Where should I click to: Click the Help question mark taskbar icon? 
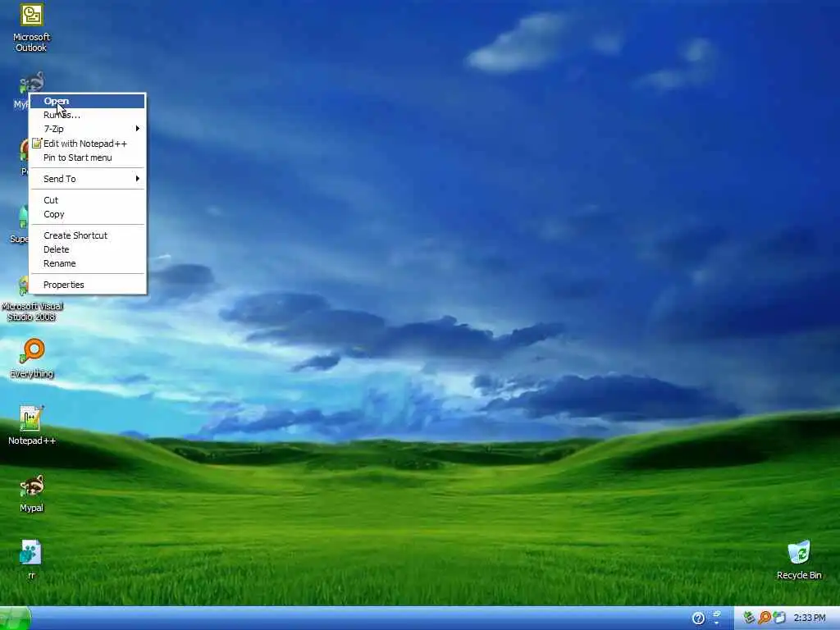pos(698,619)
